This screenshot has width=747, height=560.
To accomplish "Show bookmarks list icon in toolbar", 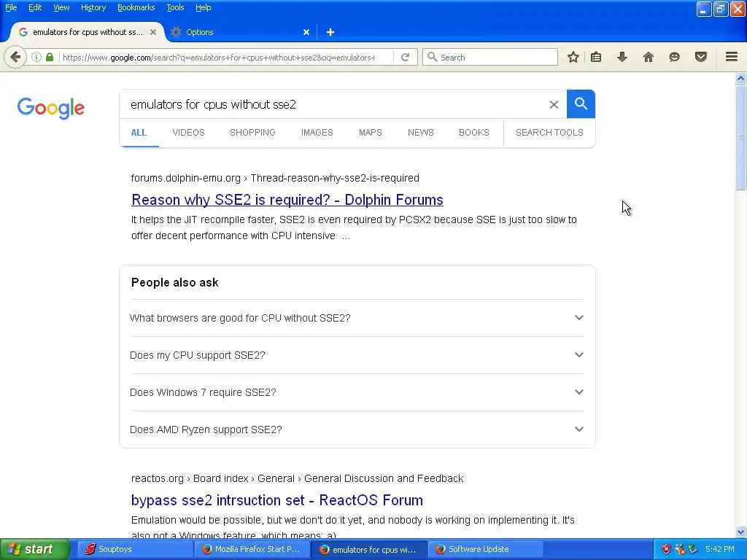I will tap(596, 57).
